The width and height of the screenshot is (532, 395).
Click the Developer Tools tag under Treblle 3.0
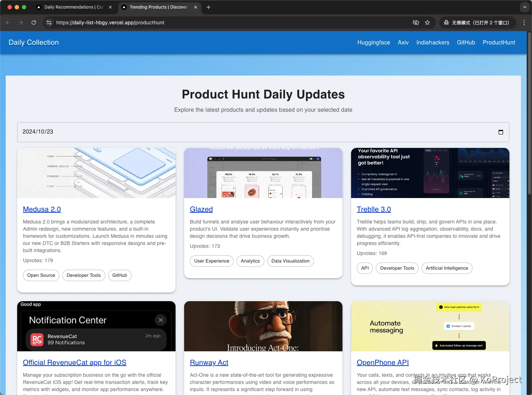397,268
